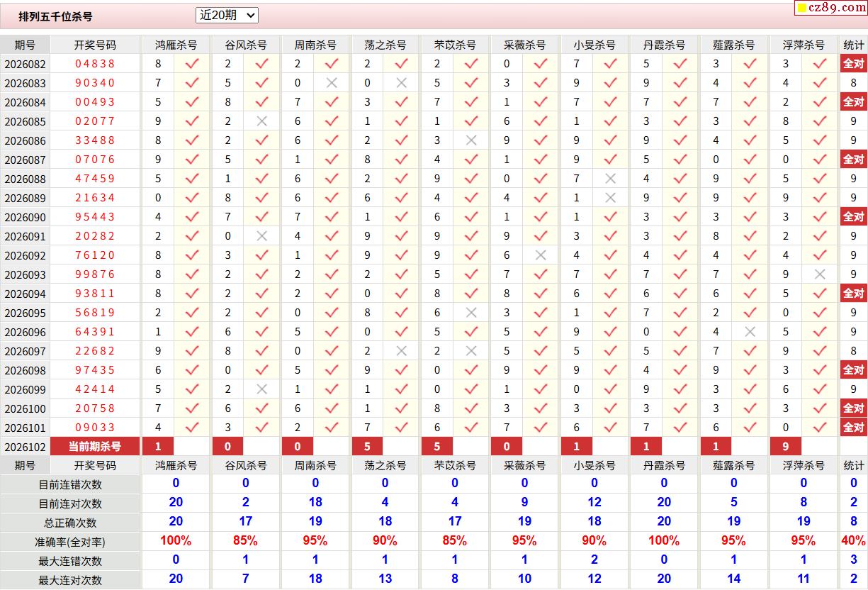Click the winning number 04838

95,64
